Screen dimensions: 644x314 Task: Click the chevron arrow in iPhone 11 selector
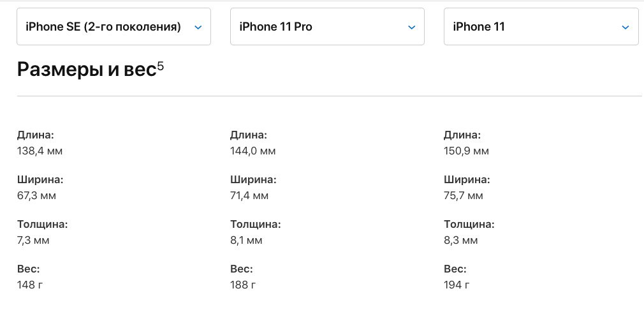coord(625,27)
